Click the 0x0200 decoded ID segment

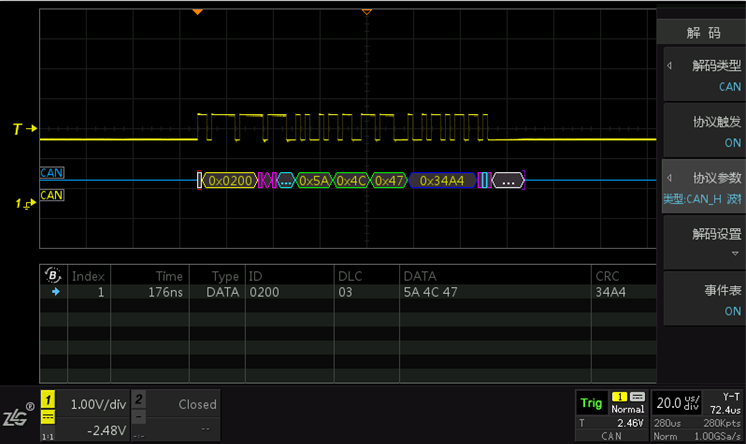230,180
